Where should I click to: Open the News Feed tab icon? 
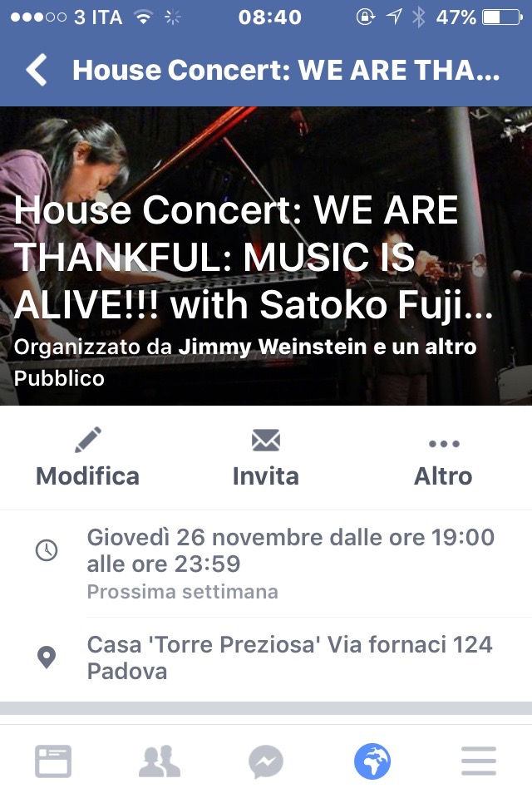pos(53,761)
